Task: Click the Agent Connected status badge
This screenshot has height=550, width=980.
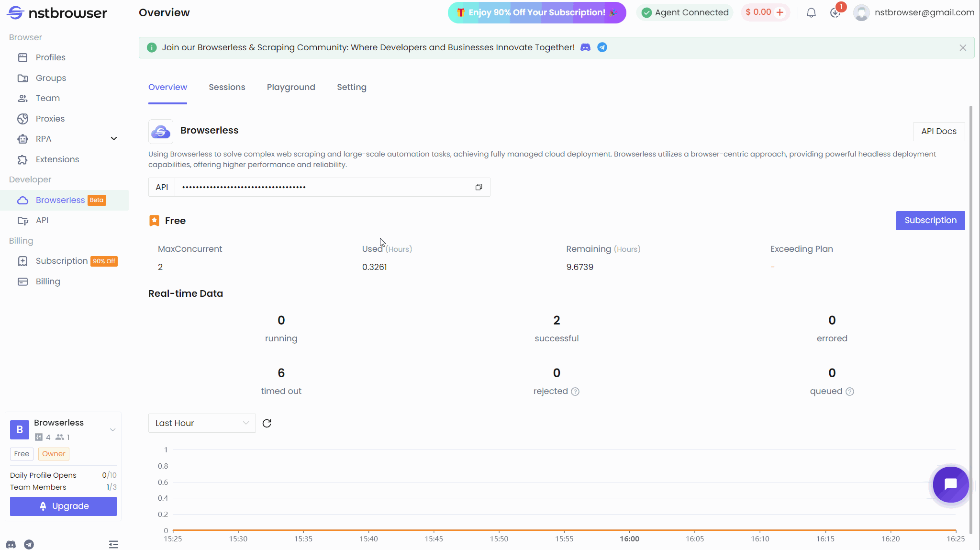Action: [x=685, y=12]
